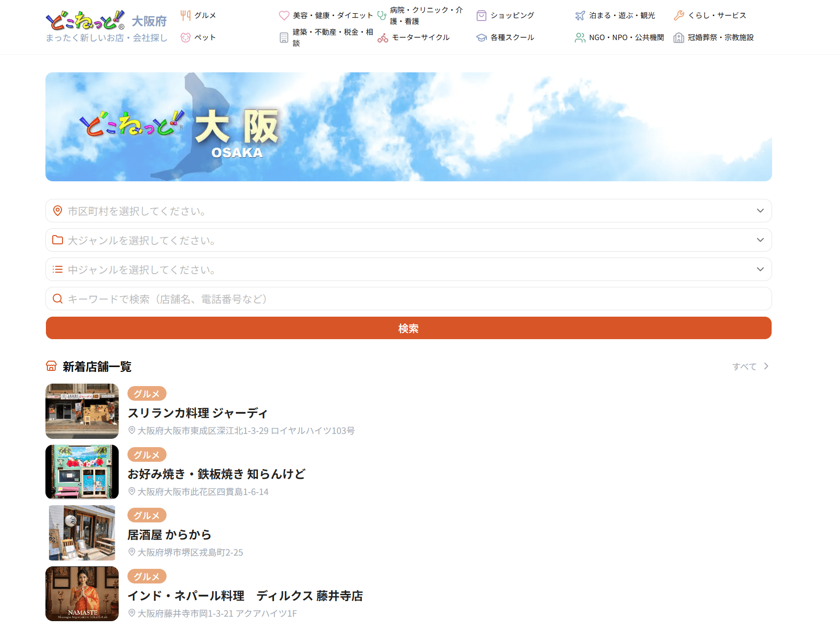Open the 各種スクール menu item
The image size is (840, 626).
[x=512, y=38]
